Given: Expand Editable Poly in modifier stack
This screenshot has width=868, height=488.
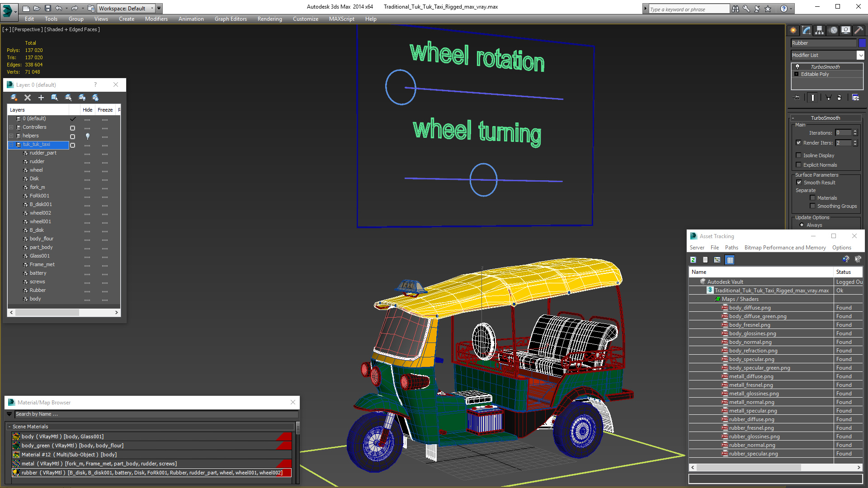Looking at the screenshot, I should [x=796, y=74].
